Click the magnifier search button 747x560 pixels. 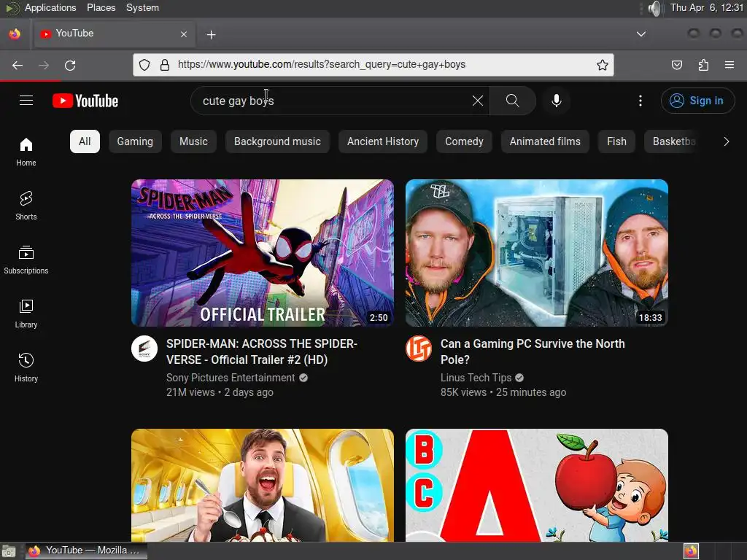(x=513, y=101)
